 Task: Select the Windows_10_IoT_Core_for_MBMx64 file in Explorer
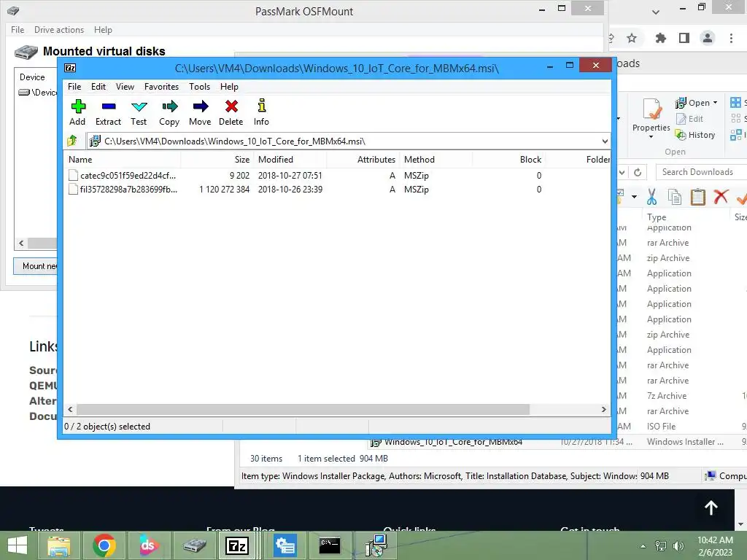click(453, 442)
